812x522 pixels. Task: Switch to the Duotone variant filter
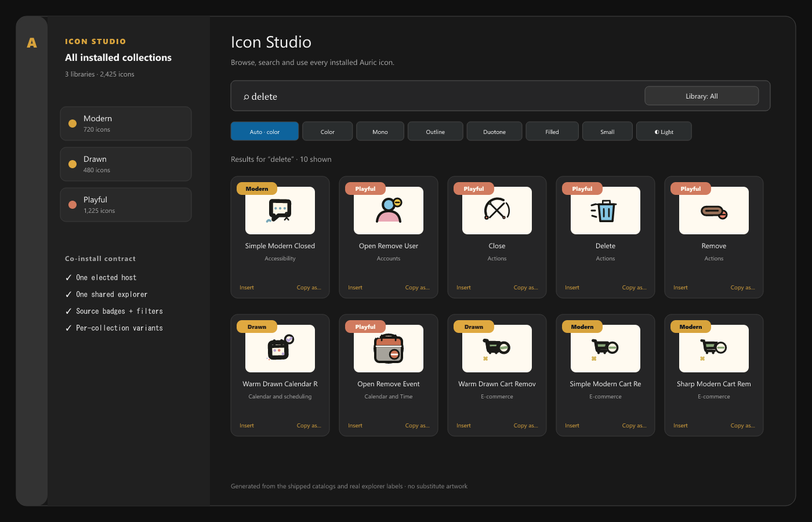pos(495,132)
